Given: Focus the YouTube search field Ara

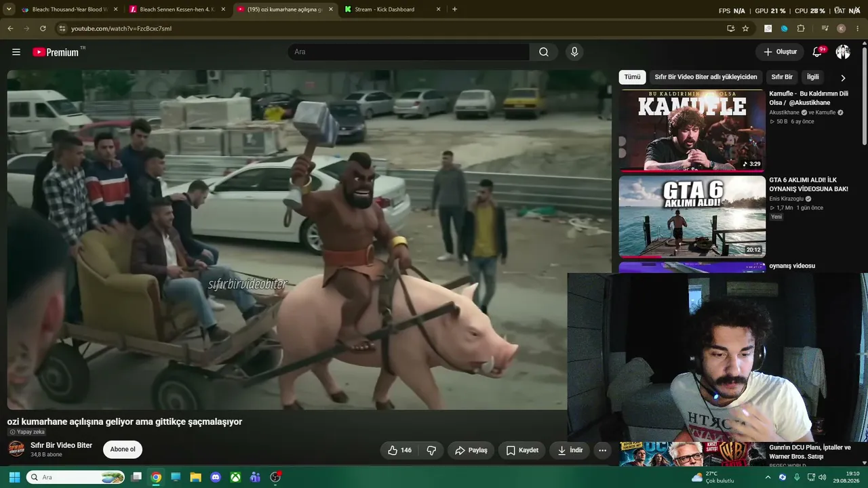Looking at the screenshot, I should [409, 52].
